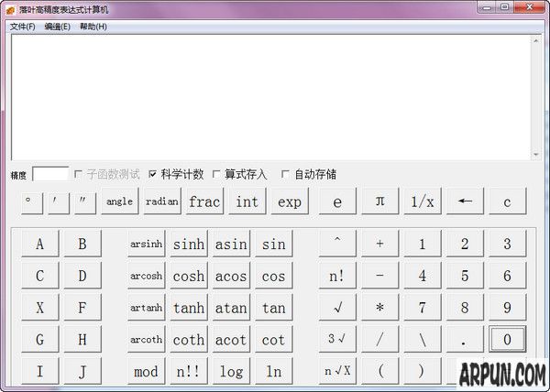The width and height of the screenshot is (550, 392).
Task: Click the backspace arrow button
Action: (x=464, y=201)
